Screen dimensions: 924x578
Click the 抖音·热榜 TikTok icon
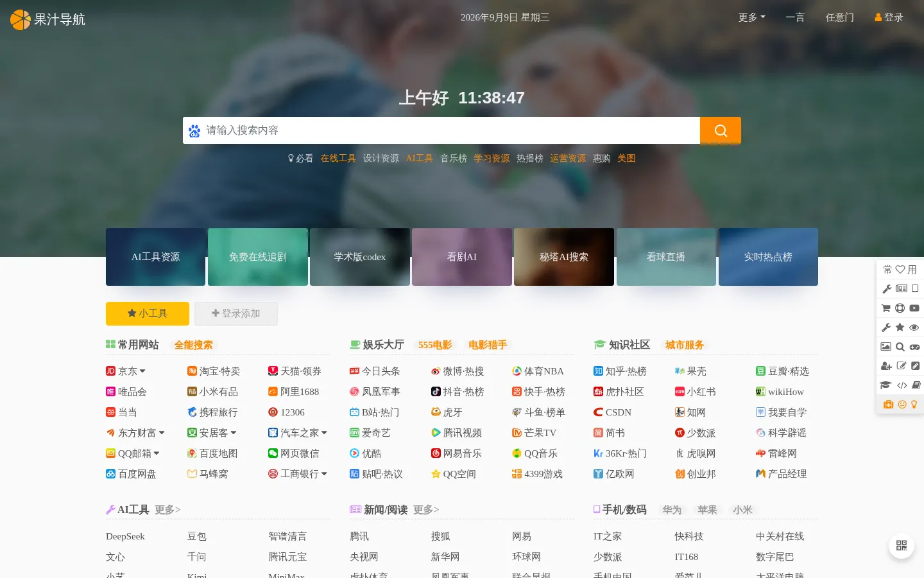point(436,392)
